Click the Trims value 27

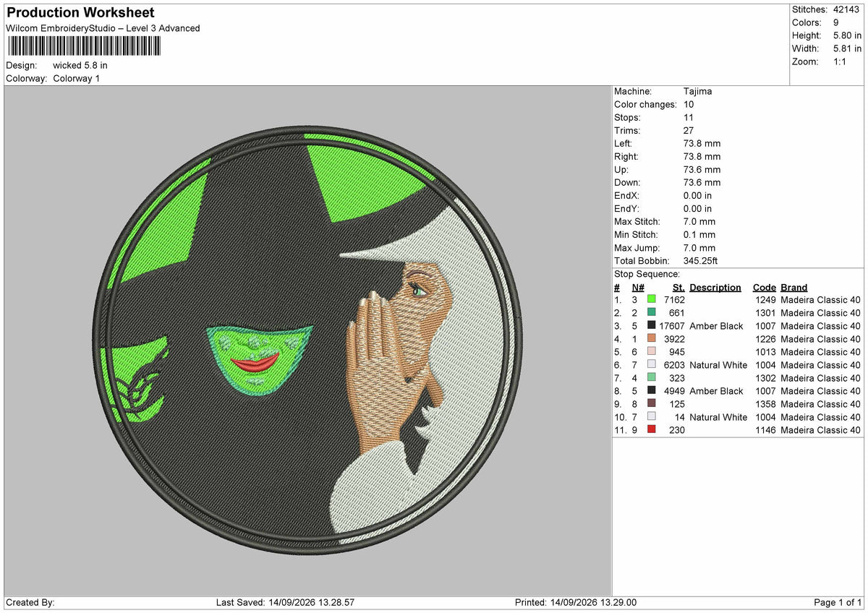(x=689, y=130)
